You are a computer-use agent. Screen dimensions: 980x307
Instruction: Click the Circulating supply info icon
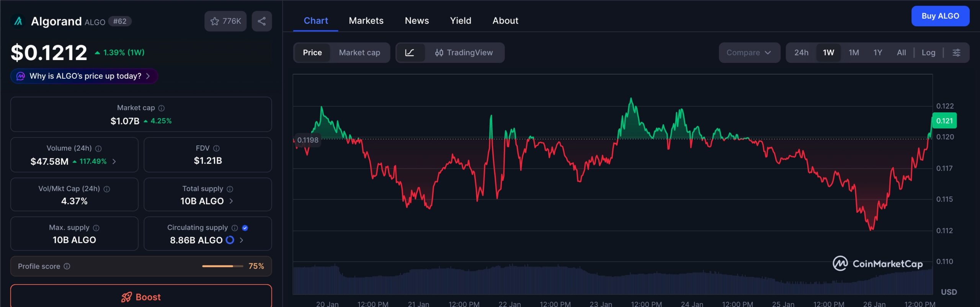pyautogui.click(x=235, y=228)
